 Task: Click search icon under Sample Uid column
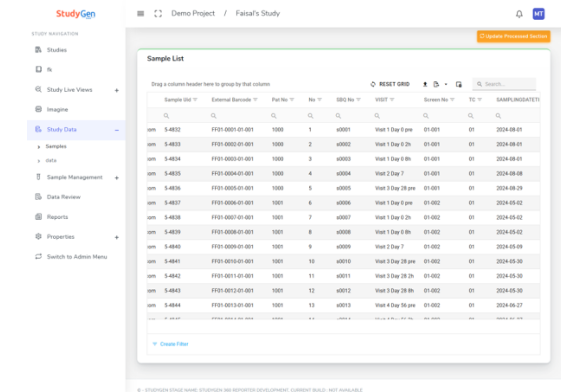coord(166,116)
